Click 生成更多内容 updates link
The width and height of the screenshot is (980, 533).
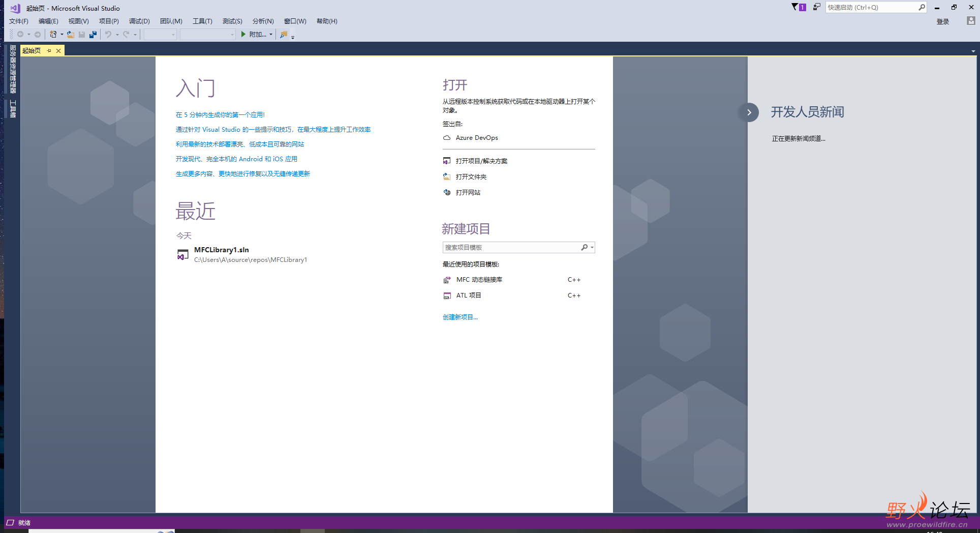click(x=242, y=174)
